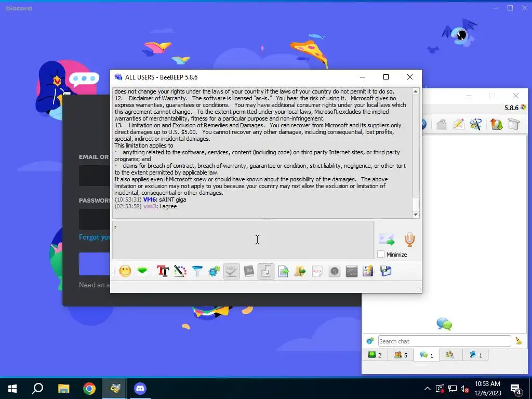Open the groups tab with people icon
Image resolution: width=532 pixels, height=399 pixels.
point(450,355)
